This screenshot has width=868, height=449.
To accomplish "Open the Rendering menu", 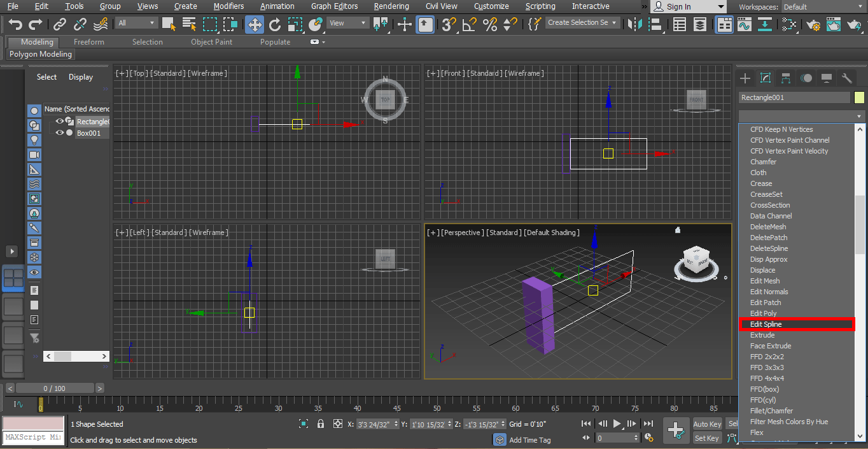I will pos(391,6).
